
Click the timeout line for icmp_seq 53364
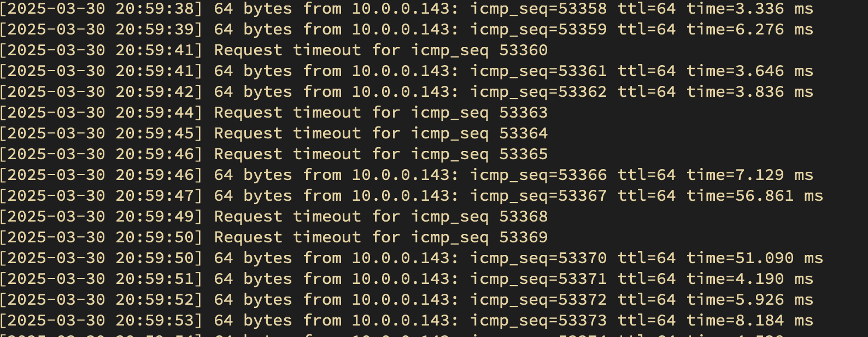[x=274, y=133]
